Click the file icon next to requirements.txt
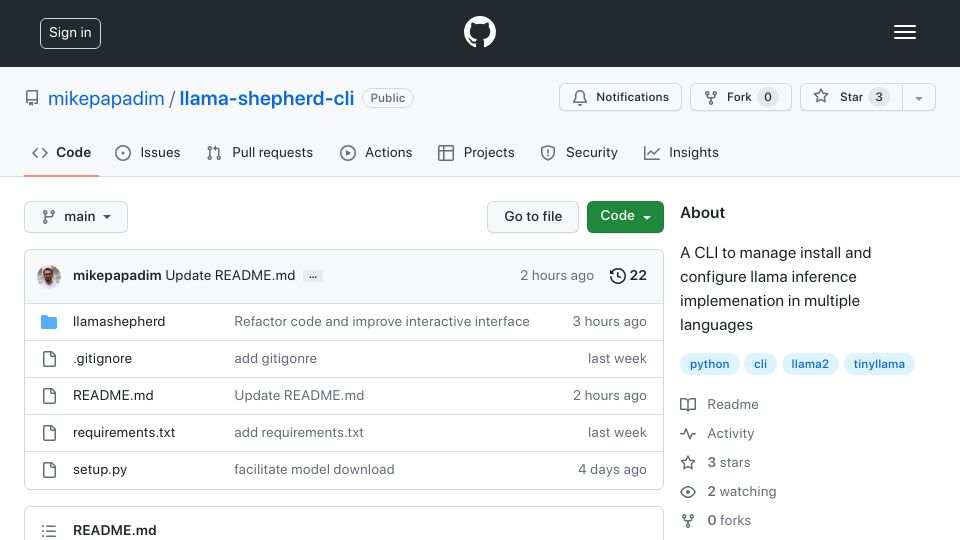This screenshot has width=960, height=540. point(49,433)
